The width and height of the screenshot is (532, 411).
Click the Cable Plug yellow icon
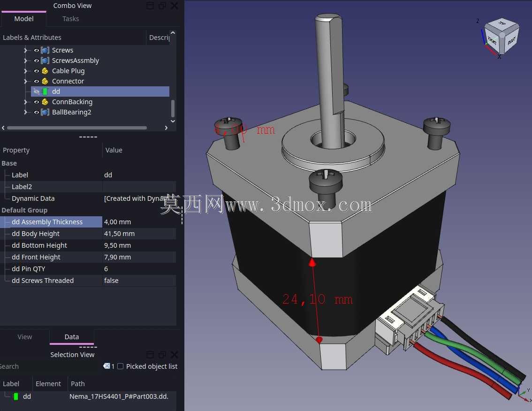click(x=45, y=71)
